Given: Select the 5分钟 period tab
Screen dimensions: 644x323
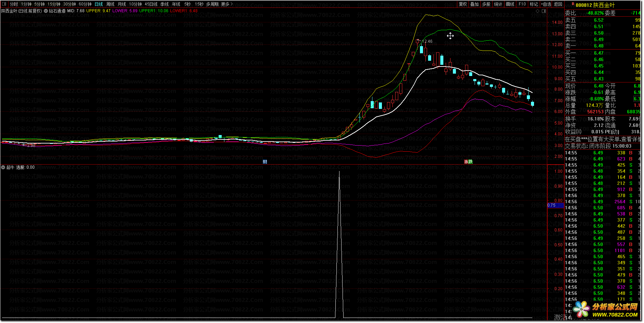Looking at the screenshot, I should tap(39, 4).
